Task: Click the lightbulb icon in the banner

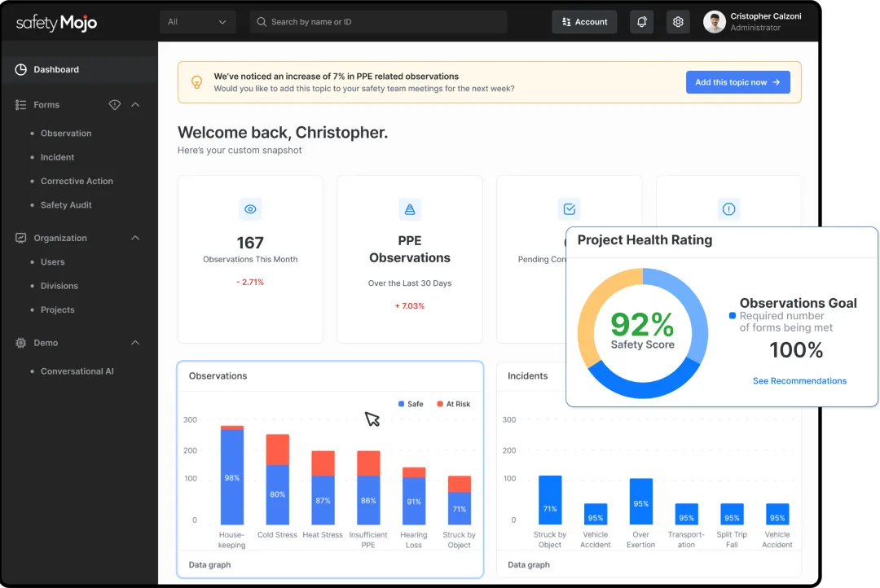Action: 196,82
